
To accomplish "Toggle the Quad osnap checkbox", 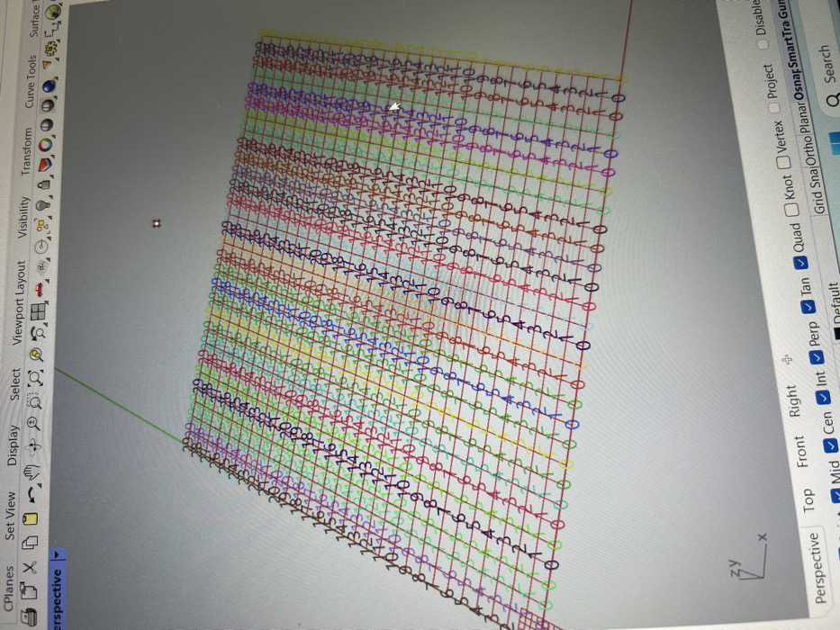I will [x=799, y=263].
